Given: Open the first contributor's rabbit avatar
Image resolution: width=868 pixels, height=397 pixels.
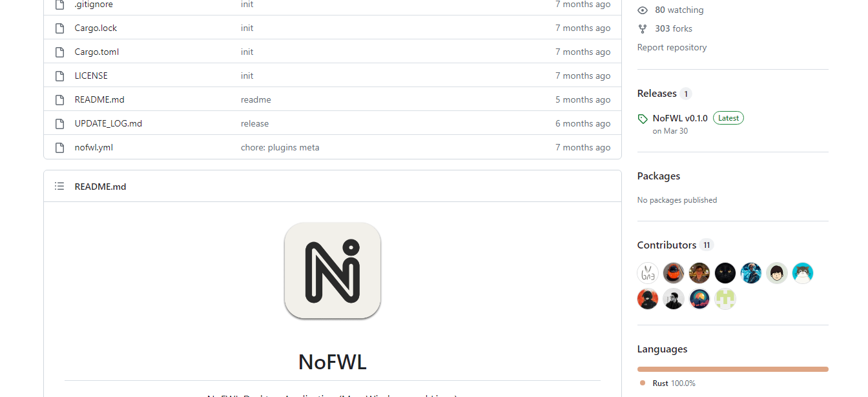Looking at the screenshot, I should [648, 273].
